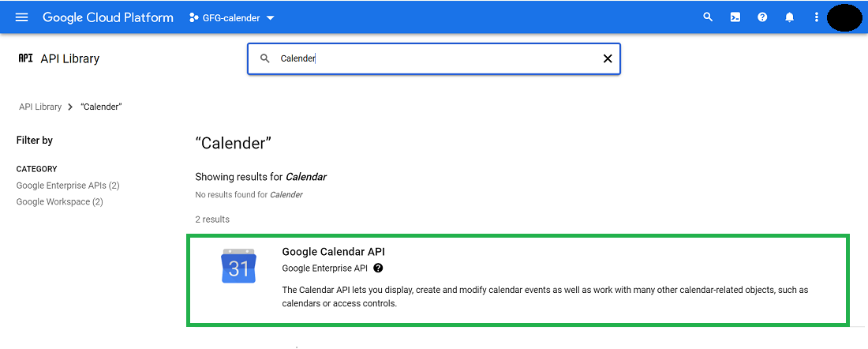Screen dimensions: 868x349
Task: Click the API Library header icon
Action: pos(25,58)
